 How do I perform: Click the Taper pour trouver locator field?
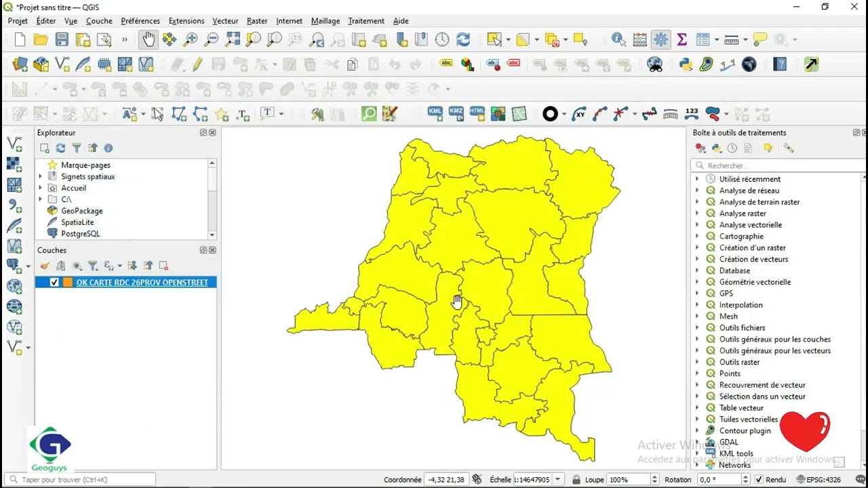point(80,479)
